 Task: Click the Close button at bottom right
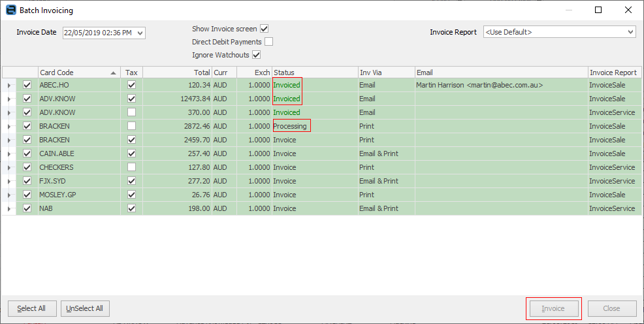point(612,308)
